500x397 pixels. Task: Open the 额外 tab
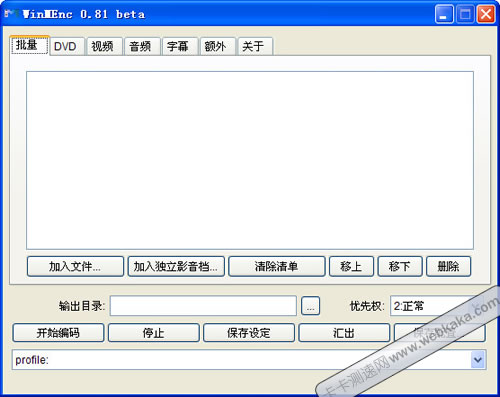[216, 46]
